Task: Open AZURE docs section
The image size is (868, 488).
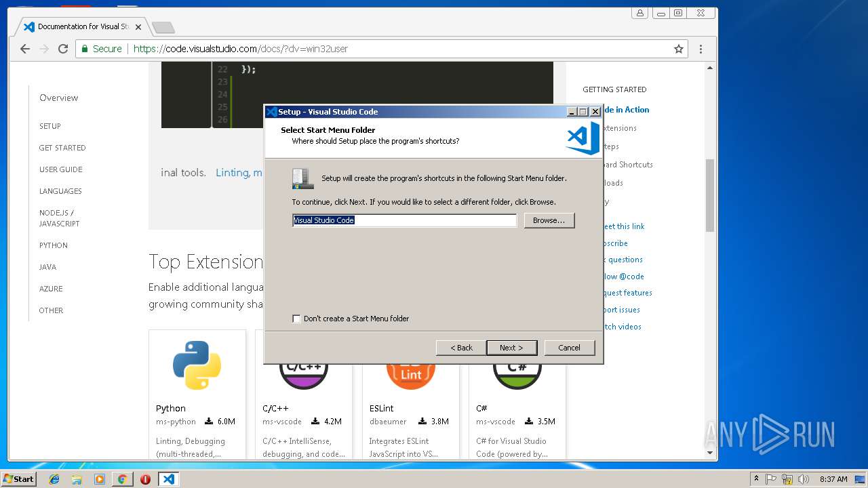Action: click(51, 289)
